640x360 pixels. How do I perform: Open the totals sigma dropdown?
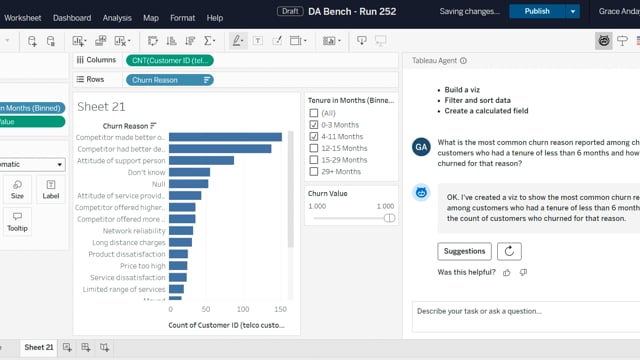209,41
